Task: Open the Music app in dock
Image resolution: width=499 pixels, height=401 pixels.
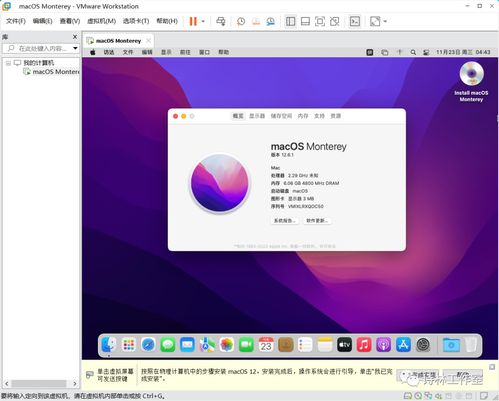Action: pyautogui.click(x=364, y=345)
